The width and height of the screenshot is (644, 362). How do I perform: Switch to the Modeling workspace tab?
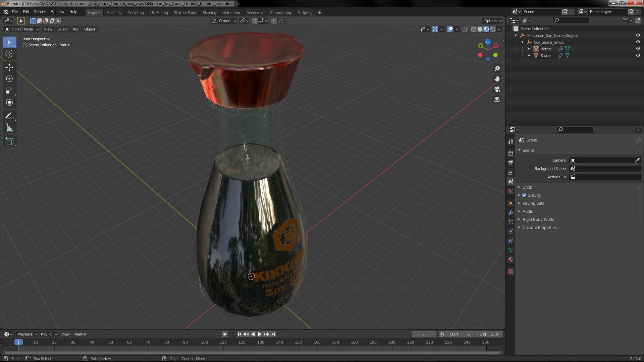114,13
